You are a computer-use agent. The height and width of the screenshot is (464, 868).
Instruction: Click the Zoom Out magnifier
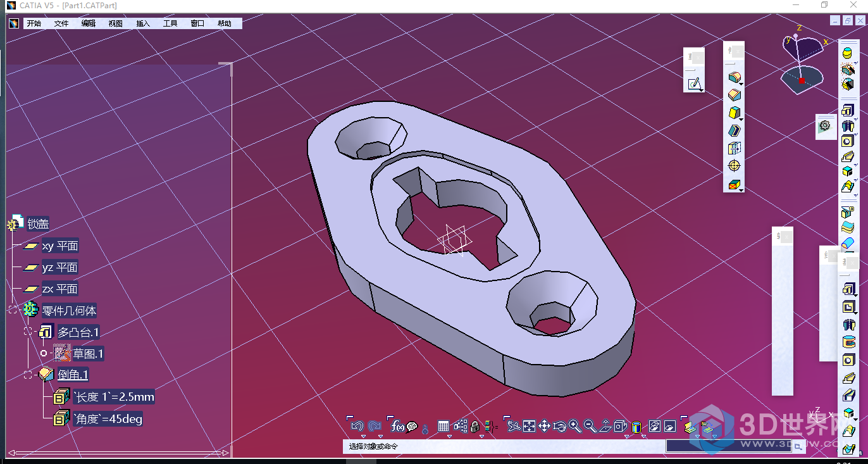point(590,426)
